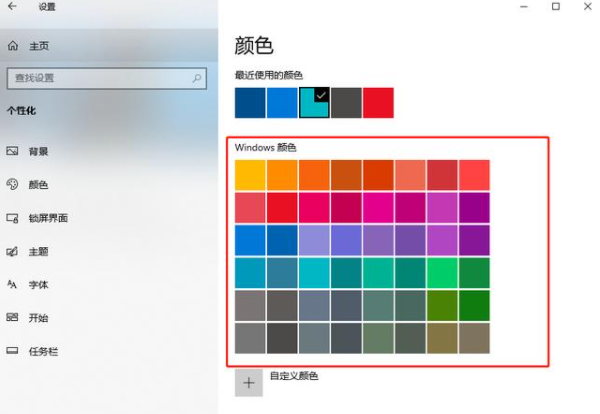This screenshot has height=414, width=600.
Task: Select the navy blue recent color swatch
Action: coord(250,102)
